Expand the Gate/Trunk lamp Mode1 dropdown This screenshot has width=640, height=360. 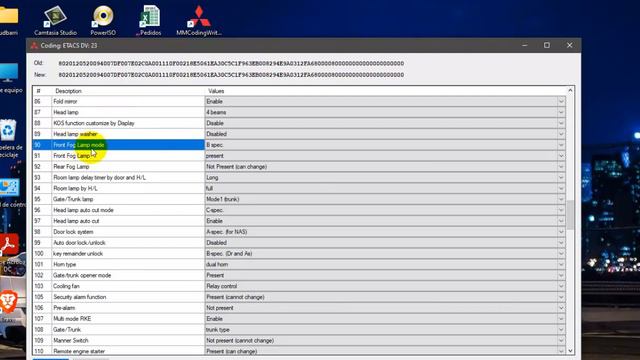(561, 199)
